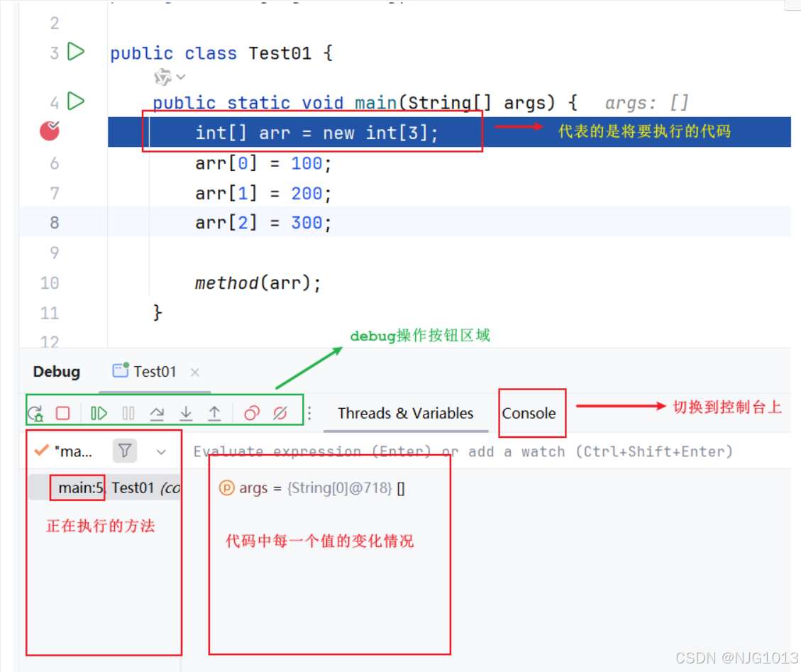
Task: Toggle the breakpoint on line 5
Action: tap(49, 131)
